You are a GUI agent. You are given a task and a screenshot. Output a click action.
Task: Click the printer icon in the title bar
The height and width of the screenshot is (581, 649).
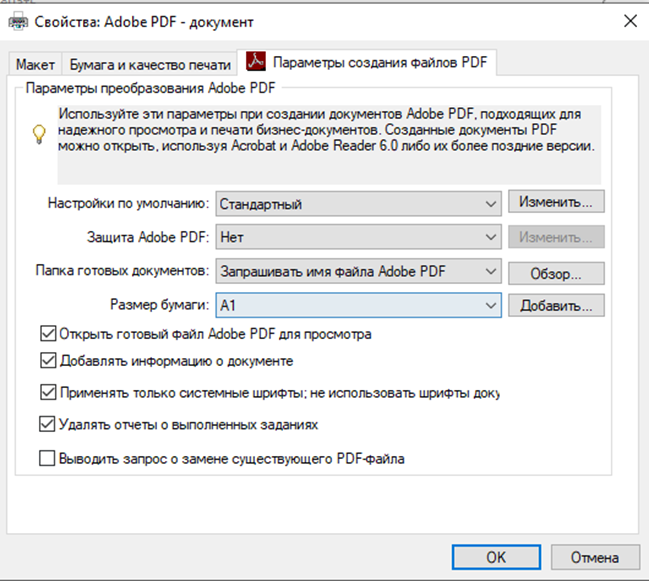tap(18, 22)
